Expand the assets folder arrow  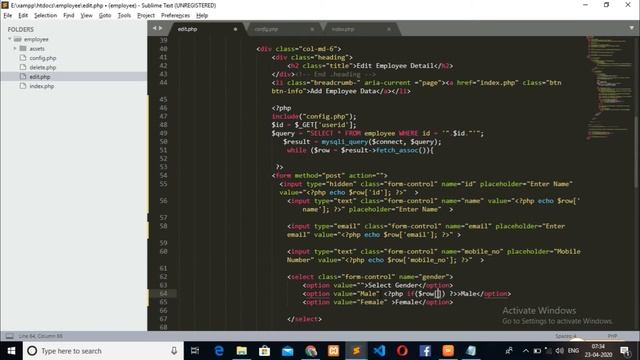tap(15, 49)
